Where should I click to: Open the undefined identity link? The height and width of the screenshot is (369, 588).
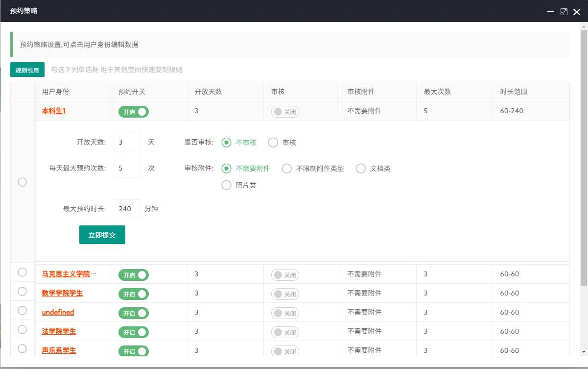[x=58, y=312]
